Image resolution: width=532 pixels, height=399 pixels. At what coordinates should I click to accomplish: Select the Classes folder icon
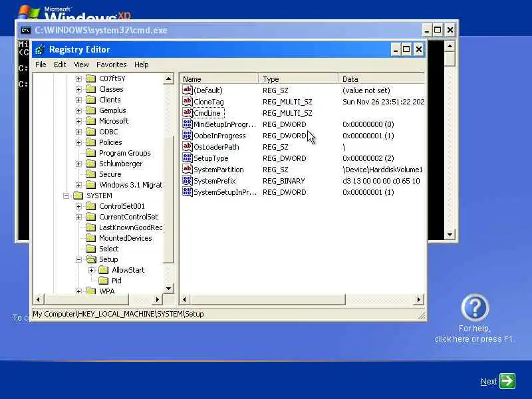(90, 89)
